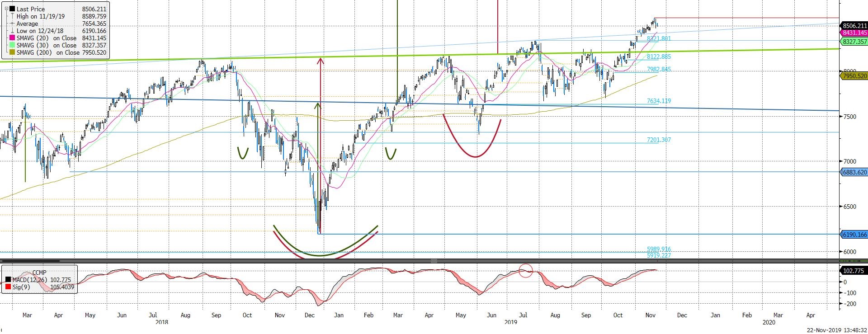Click the red circle marker on MACD pane
This screenshot has width=868, height=334.
point(525,271)
